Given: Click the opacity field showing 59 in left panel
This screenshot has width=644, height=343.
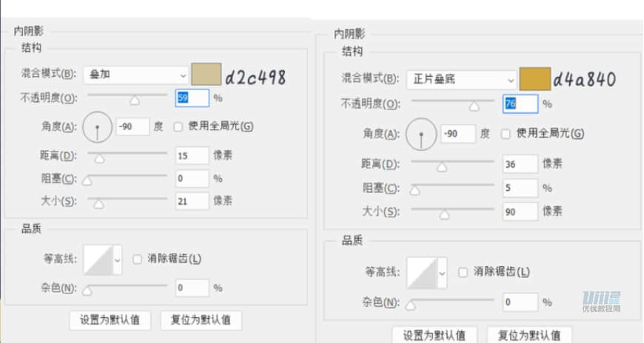Looking at the screenshot, I should [192, 98].
